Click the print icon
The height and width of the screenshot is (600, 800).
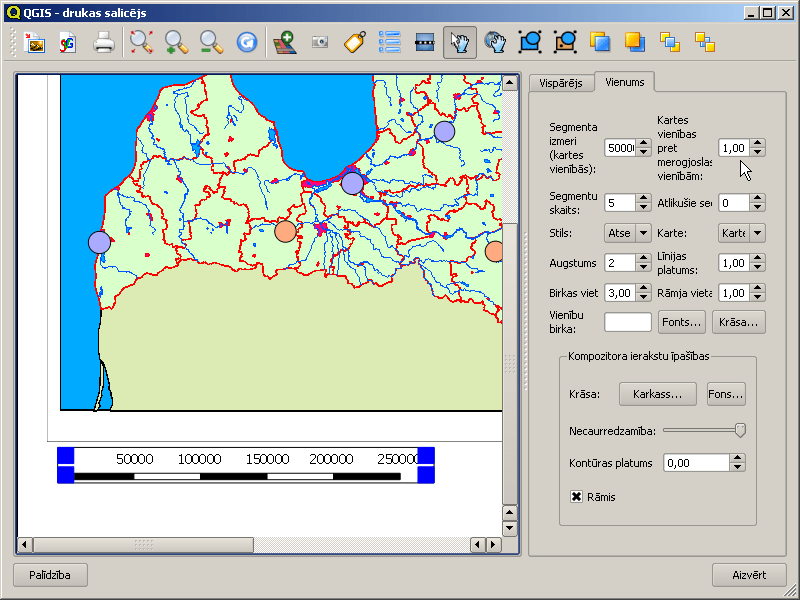point(104,43)
